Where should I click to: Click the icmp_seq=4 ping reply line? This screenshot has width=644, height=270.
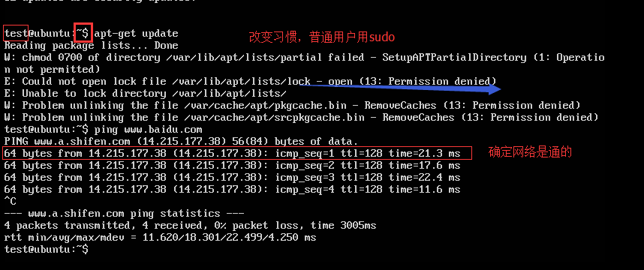tap(232, 190)
